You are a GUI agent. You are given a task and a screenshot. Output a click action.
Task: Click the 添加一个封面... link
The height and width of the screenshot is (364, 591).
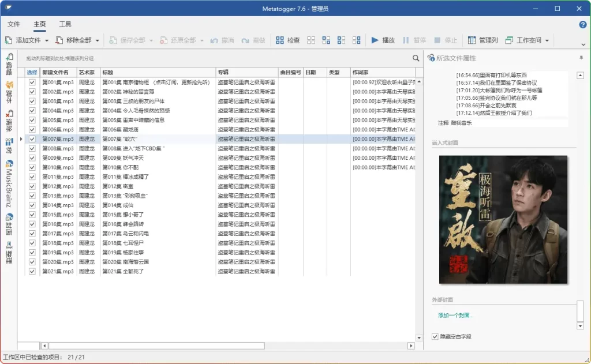pos(456,316)
